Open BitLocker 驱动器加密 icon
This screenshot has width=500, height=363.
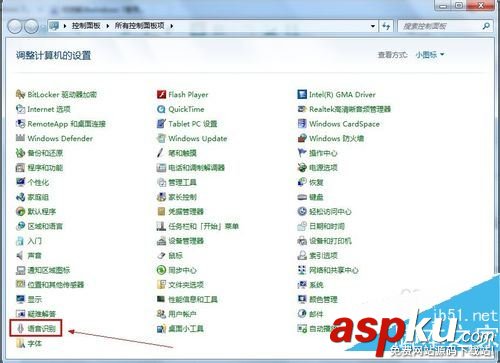(20, 95)
